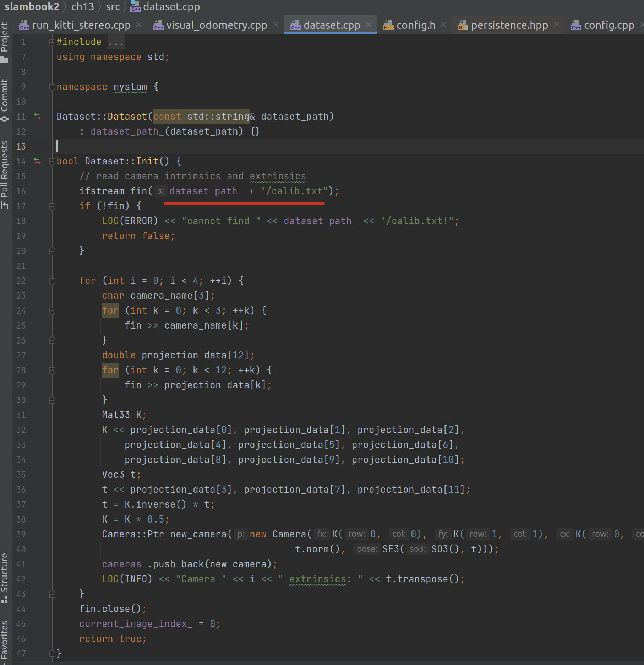Switch to visual_odometry.cpp tab
Screen dimensions: 644x665
217,25
